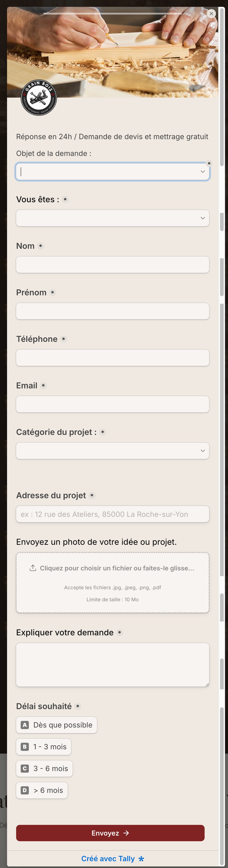Open the 'Catégorie du projet' dropdown
Image resolution: width=228 pixels, height=868 pixels.
coord(113,451)
